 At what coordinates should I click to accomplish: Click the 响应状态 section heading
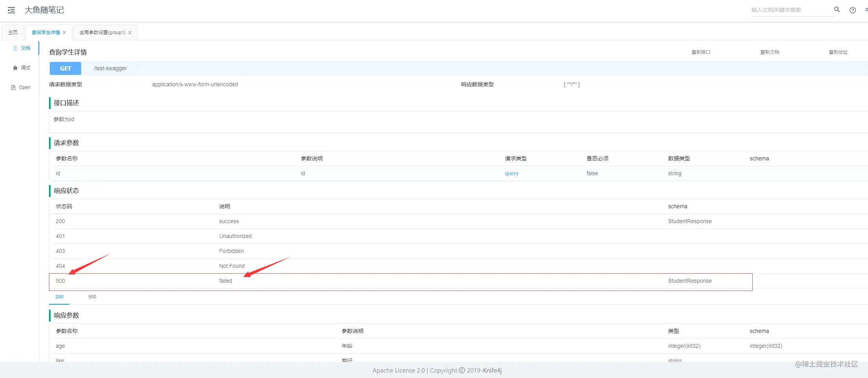pyautogui.click(x=66, y=191)
